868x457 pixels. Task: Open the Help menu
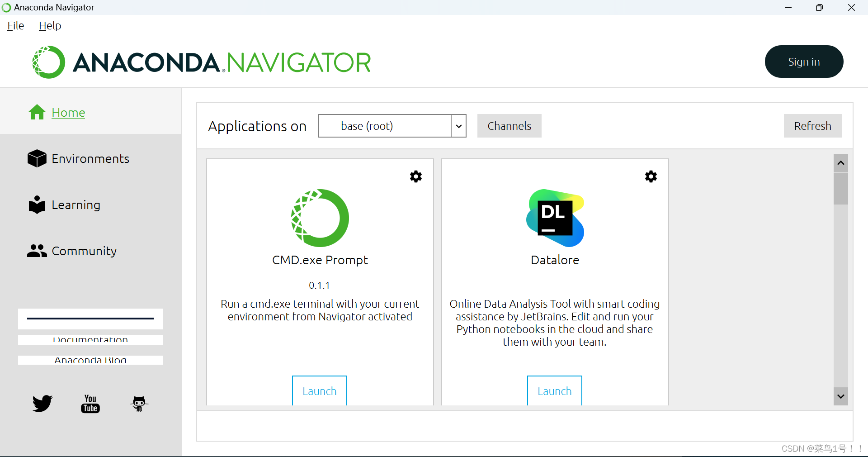click(50, 26)
